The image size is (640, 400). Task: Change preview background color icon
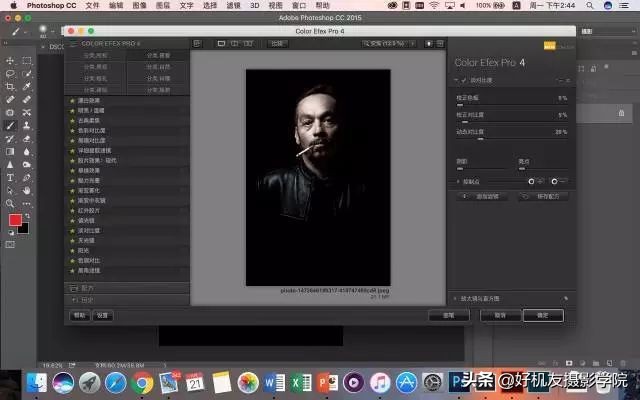pos(429,44)
